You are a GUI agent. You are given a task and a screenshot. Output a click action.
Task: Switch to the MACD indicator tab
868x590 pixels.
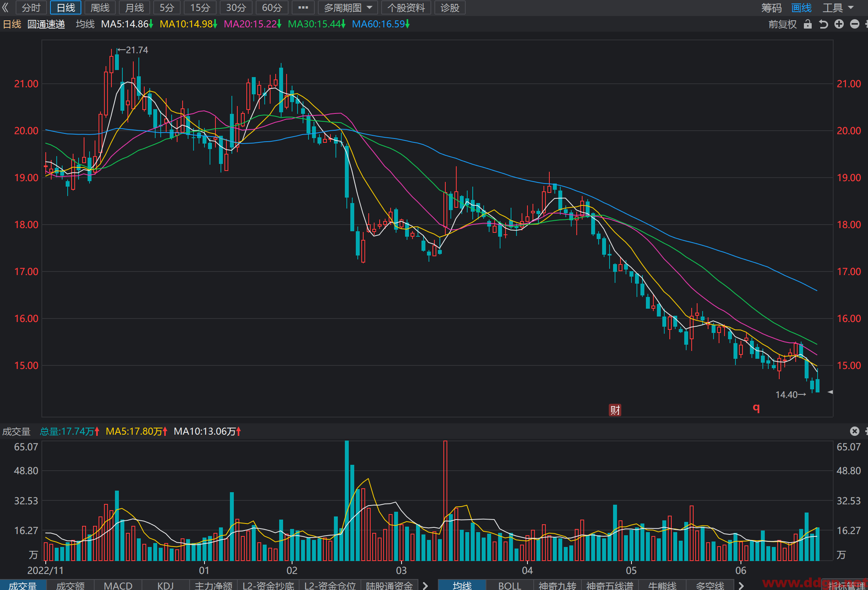click(118, 585)
